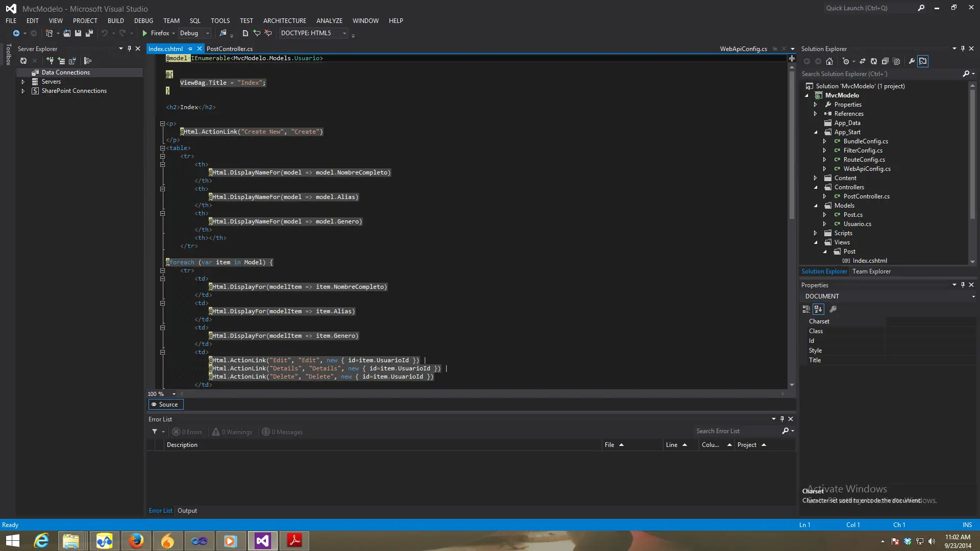
Task: Open the ARCHITECTURE menu
Action: click(285, 21)
